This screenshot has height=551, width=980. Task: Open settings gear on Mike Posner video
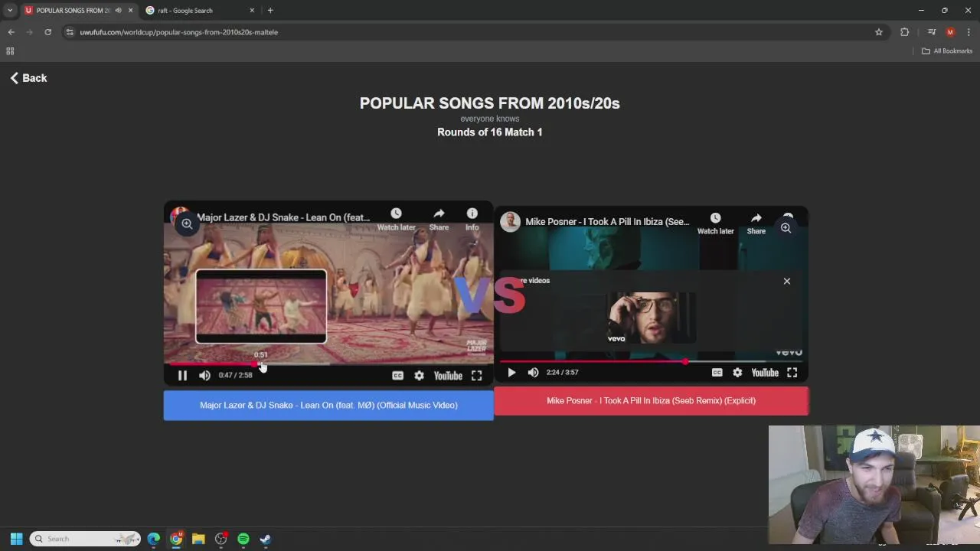(x=737, y=373)
